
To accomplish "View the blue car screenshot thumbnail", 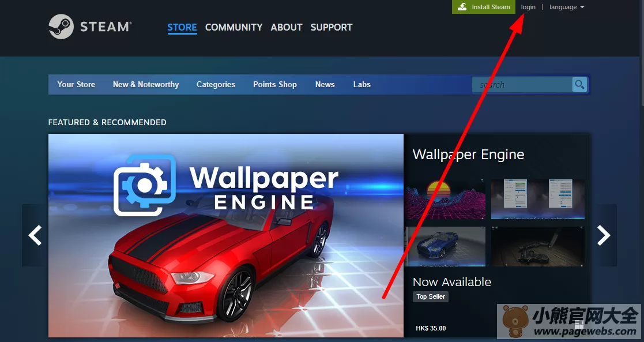I will (x=445, y=246).
